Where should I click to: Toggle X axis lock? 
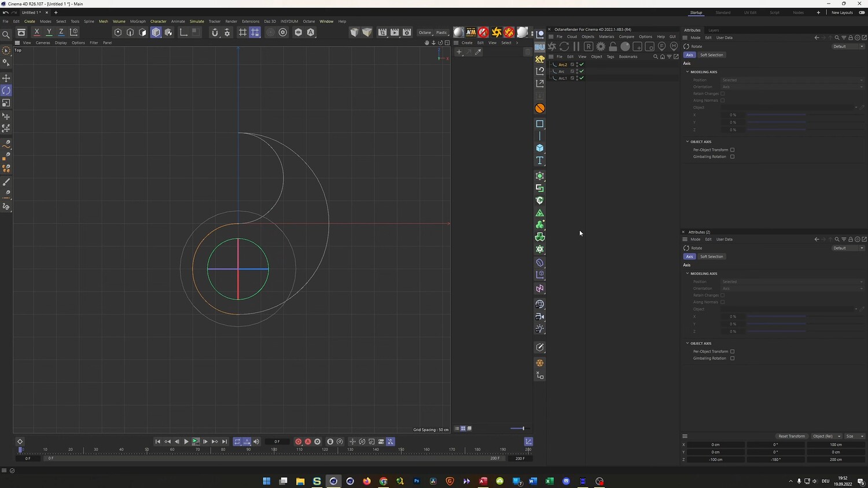click(x=36, y=32)
